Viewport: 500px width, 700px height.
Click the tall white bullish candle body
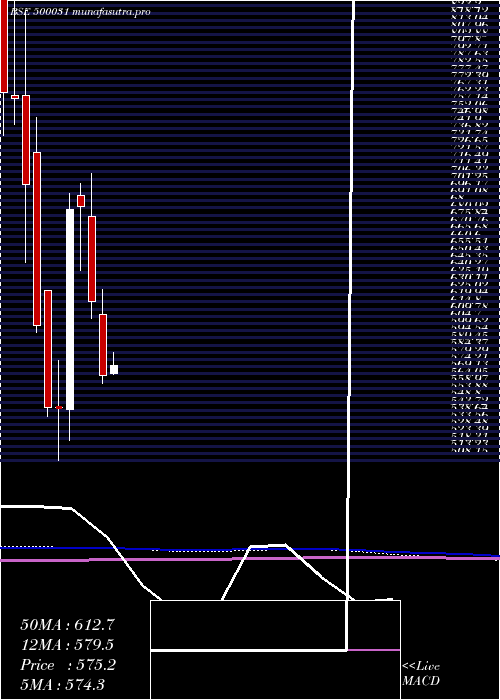pos(70,309)
